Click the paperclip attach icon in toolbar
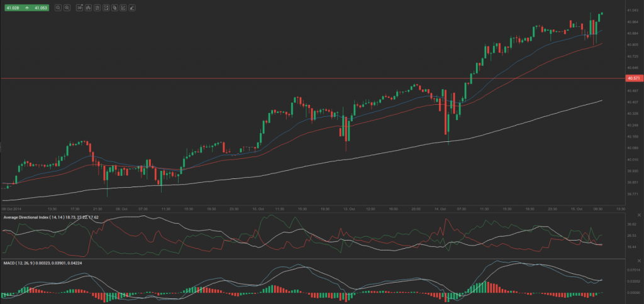 click(x=114, y=8)
